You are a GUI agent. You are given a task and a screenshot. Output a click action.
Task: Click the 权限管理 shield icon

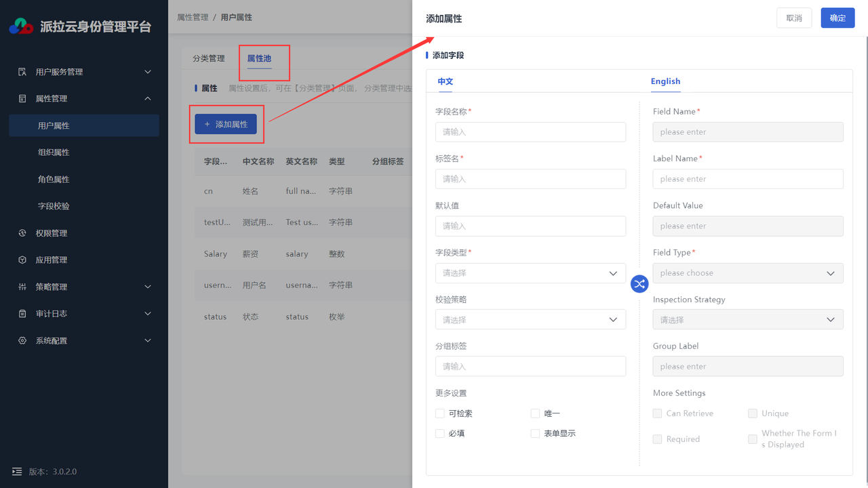22,233
